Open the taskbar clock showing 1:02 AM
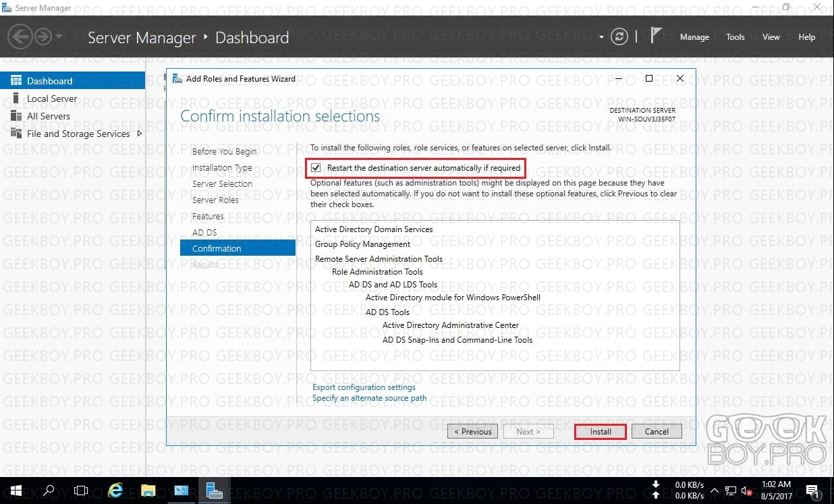The height and width of the screenshot is (504, 834). click(775, 491)
